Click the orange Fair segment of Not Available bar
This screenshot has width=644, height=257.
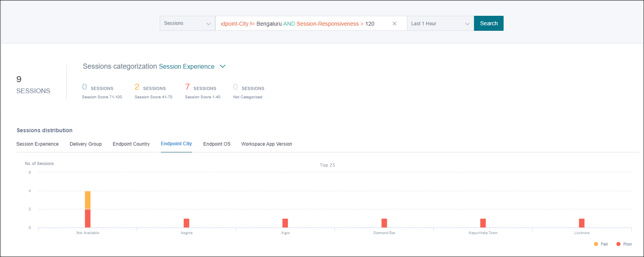(88, 200)
